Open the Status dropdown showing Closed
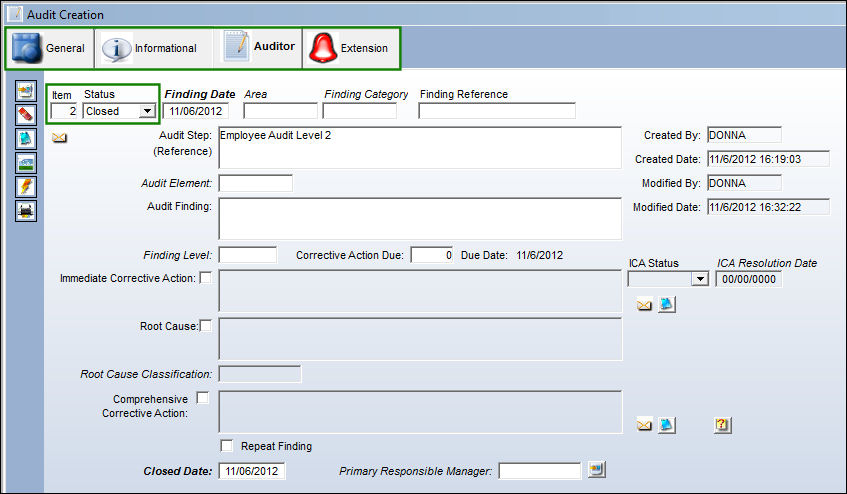This screenshot has height=494, width=847. pyautogui.click(x=147, y=111)
